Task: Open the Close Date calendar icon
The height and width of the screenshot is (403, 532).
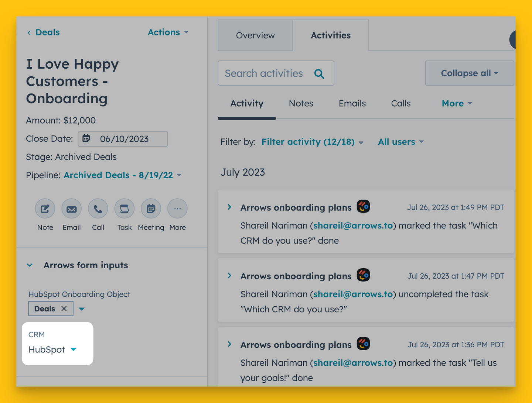Action: point(86,139)
